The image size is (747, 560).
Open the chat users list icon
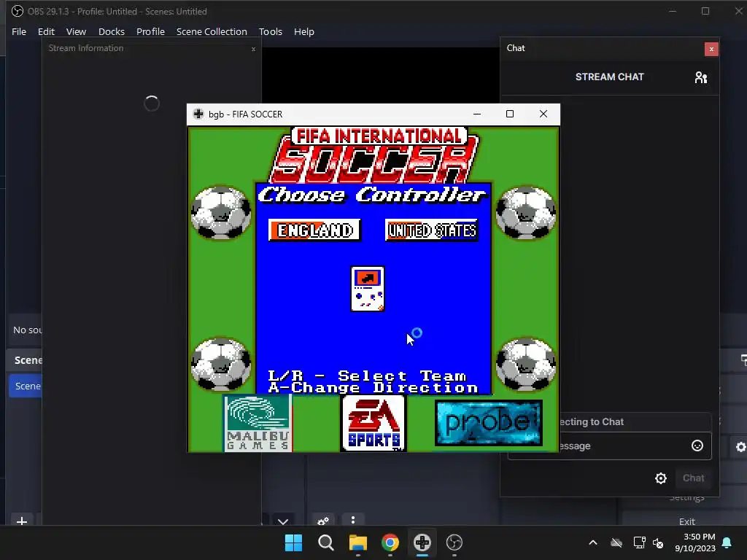[701, 77]
